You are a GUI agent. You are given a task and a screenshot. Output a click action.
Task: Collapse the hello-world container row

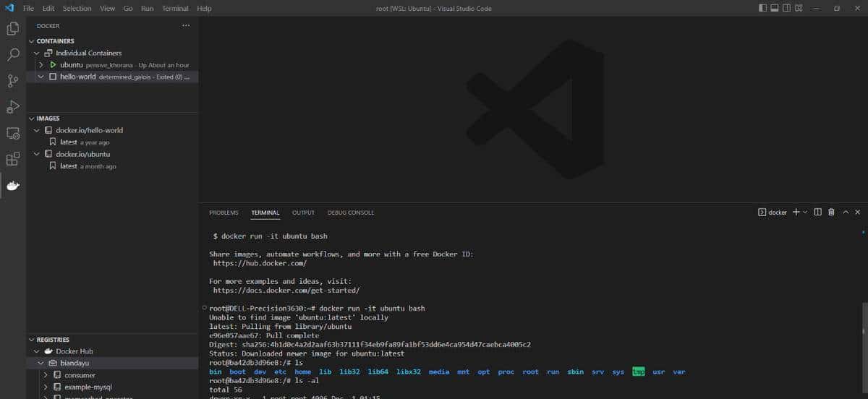[x=41, y=76]
